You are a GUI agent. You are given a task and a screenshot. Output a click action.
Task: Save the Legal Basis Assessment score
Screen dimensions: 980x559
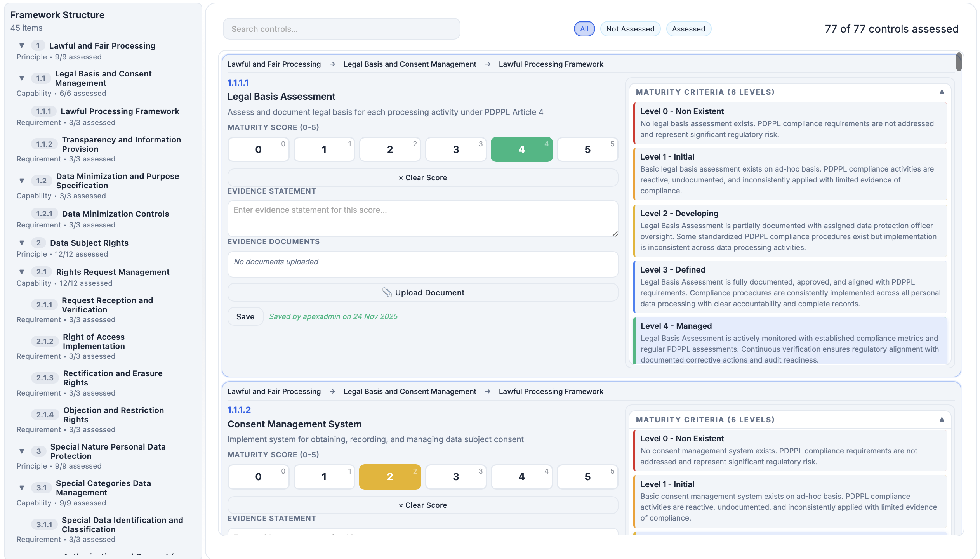pos(245,316)
